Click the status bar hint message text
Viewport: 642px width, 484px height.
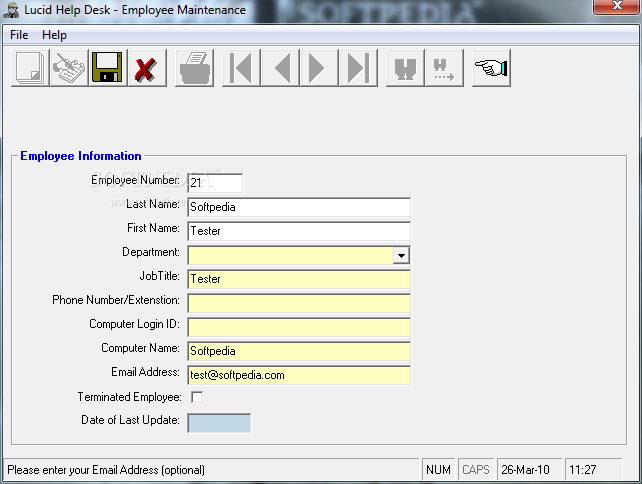pyautogui.click(x=106, y=470)
